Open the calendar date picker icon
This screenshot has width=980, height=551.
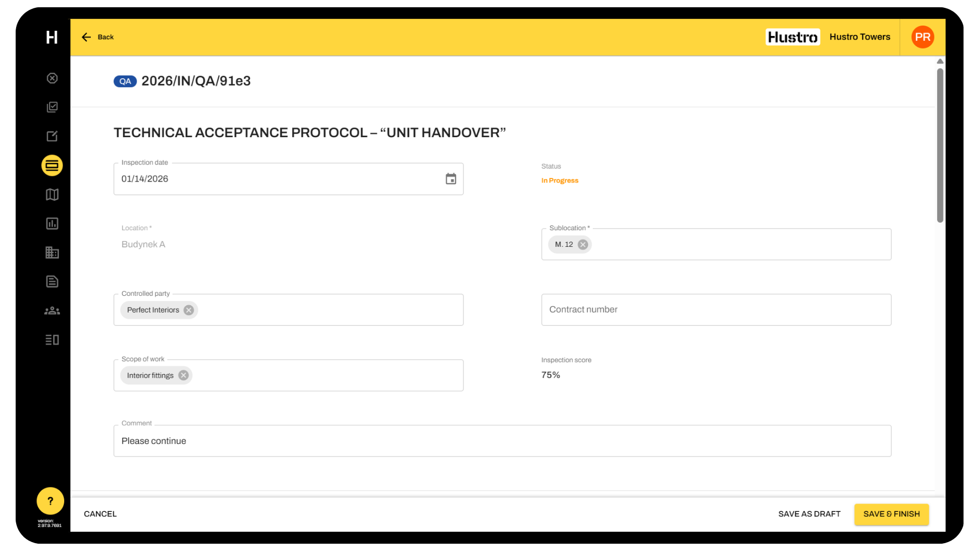451,179
